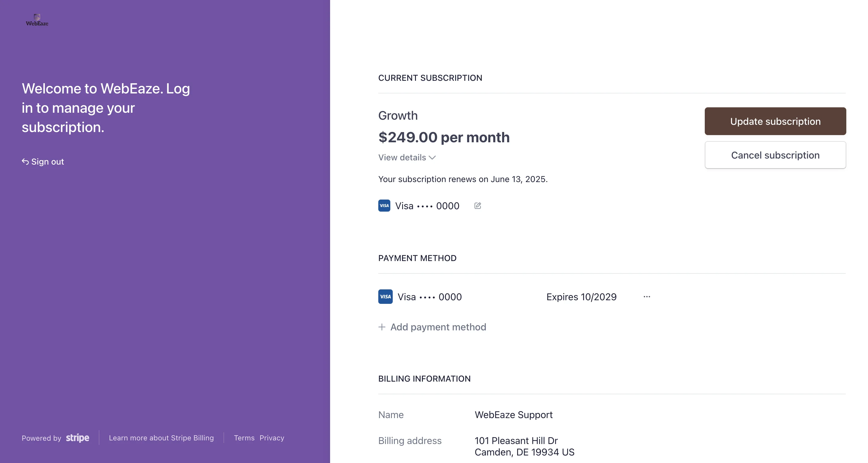This screenshot has height=463, width=868.
Task: Click the Welcome to WebEaze heading
Action: point(106,108)
